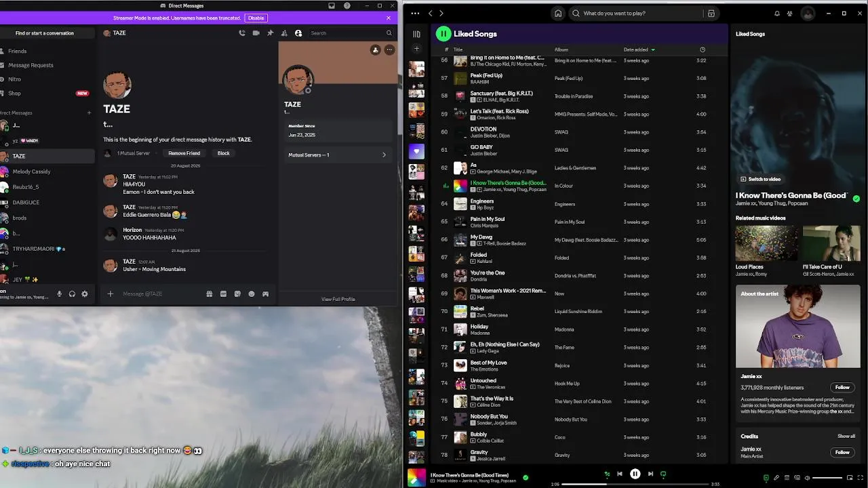Click Switch to video button
Viewport: 868px width, 488px height.
coord(761,179)
